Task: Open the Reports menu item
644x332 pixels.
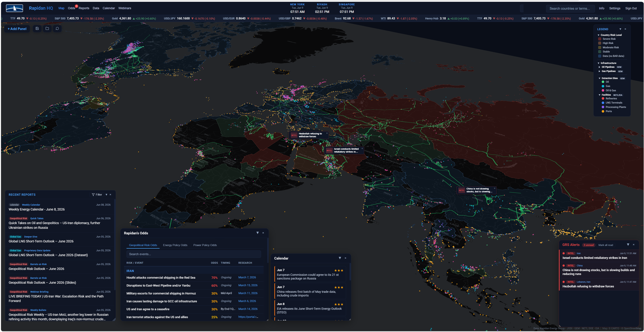Action: (x=84, y=8)
